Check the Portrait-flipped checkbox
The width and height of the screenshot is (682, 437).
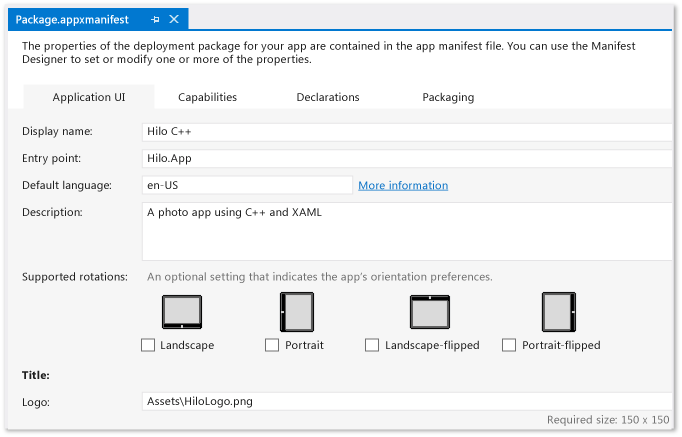(x=509, y=345)
